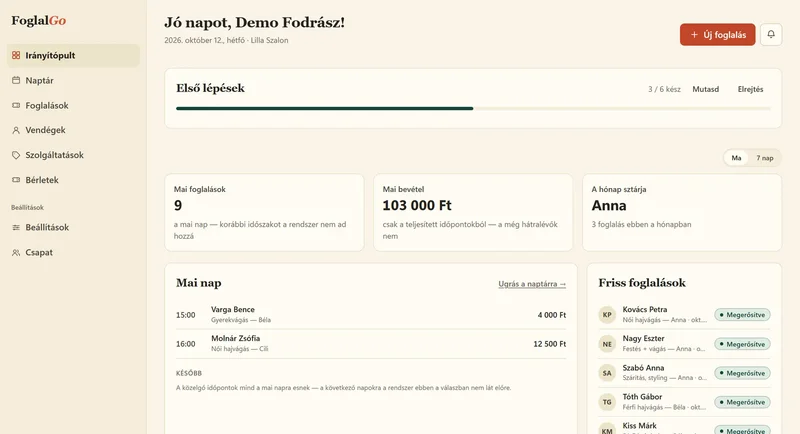800x434 pixels.
Task: Click the Vendégek person icon
Action: [16, 130]
